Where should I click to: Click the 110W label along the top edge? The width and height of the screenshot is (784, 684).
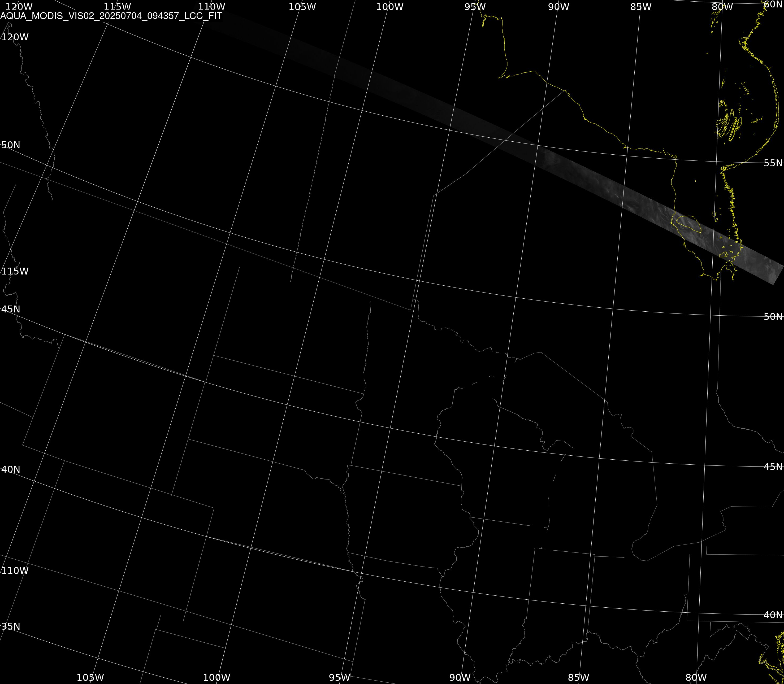(x=211, y=7)
